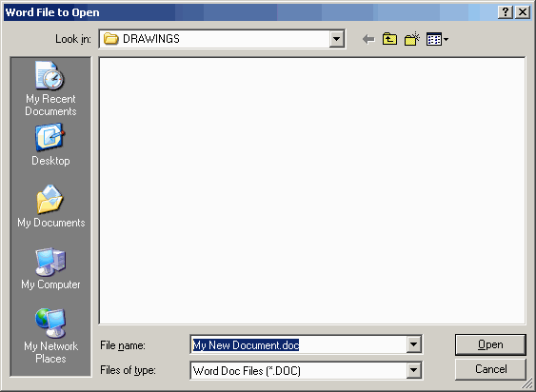
Task: Expand the Look in dropdown arrow
Action: pos(336,39)
